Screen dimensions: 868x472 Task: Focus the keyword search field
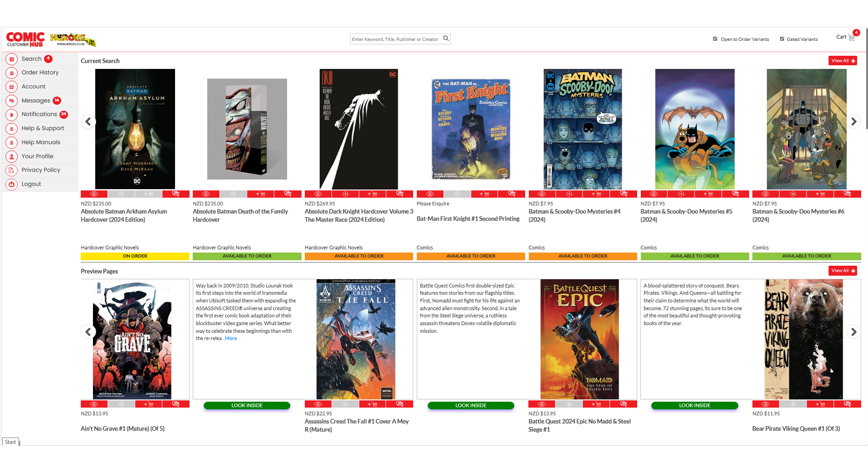point(395,39)
